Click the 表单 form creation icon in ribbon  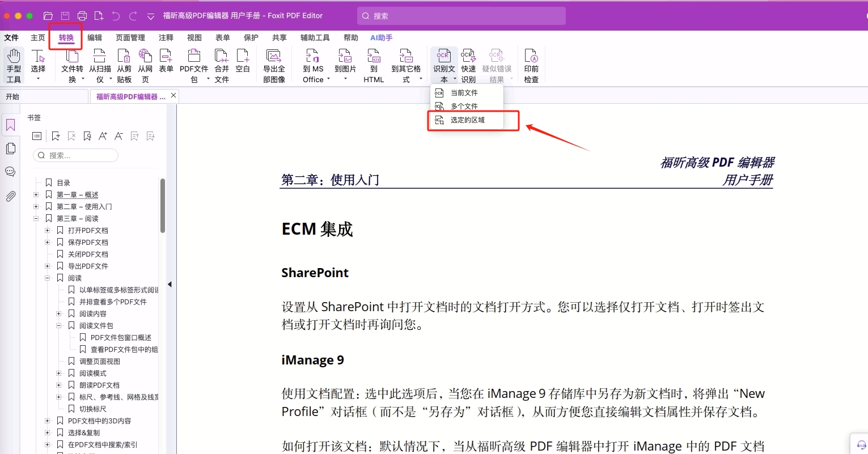click(x=166, y=61)
